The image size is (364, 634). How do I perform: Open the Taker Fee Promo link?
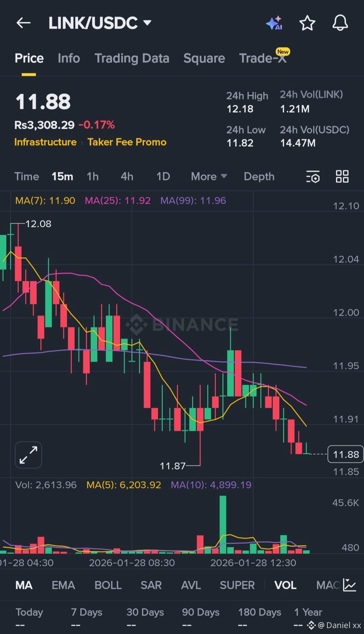click(x=127, y=142)
